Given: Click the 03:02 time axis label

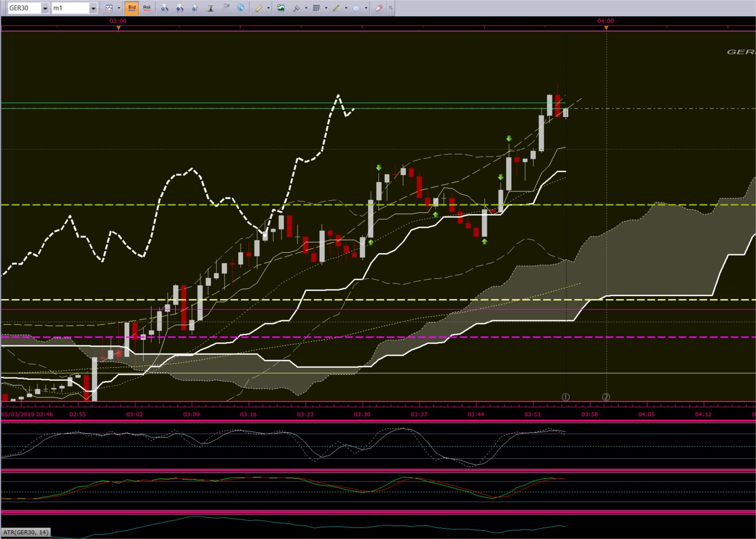Looking at the screenshot, I should click(135, 414).
